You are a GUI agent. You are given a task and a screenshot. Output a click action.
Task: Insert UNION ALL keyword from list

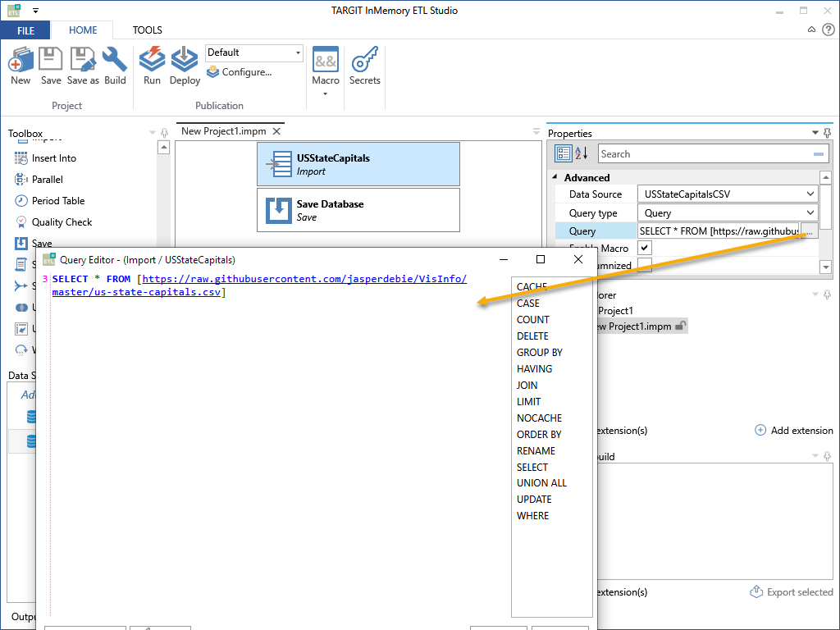(x=541, y=482)
